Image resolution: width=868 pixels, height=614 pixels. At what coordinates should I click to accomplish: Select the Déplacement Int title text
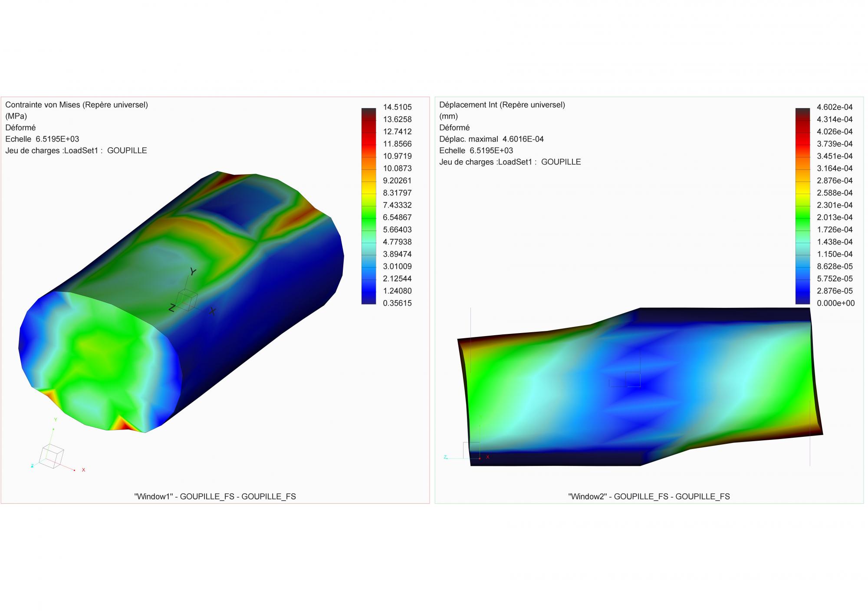502,105
